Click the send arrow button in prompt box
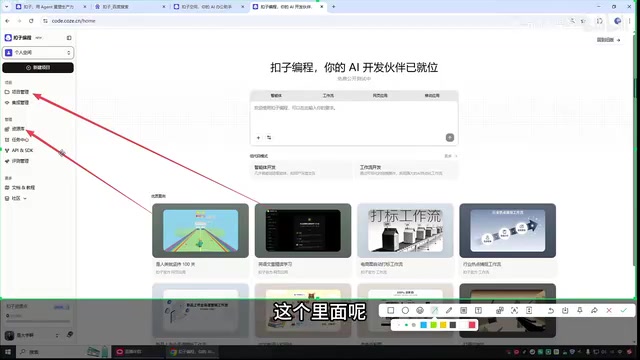The image size is (640, 360). point(450,138)
